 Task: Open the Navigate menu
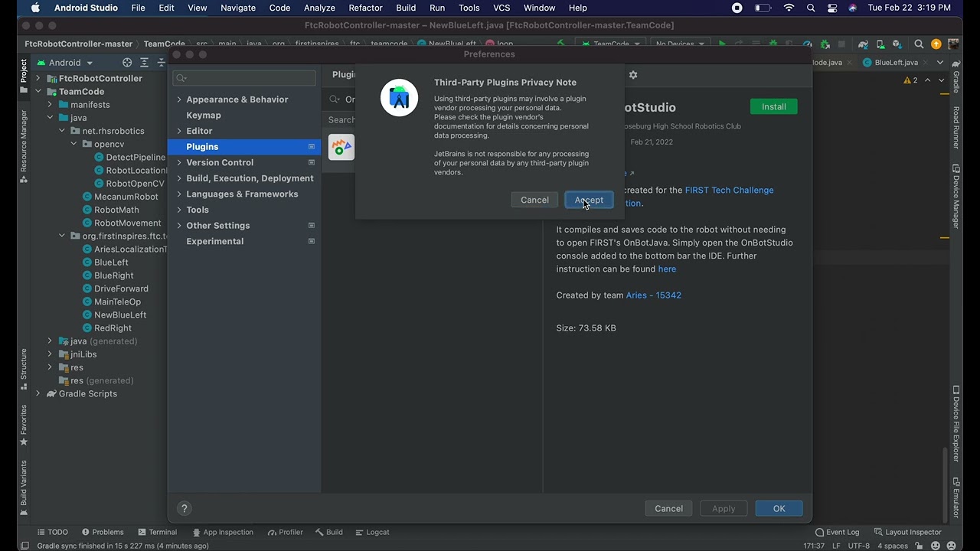(x=238, y=8)
